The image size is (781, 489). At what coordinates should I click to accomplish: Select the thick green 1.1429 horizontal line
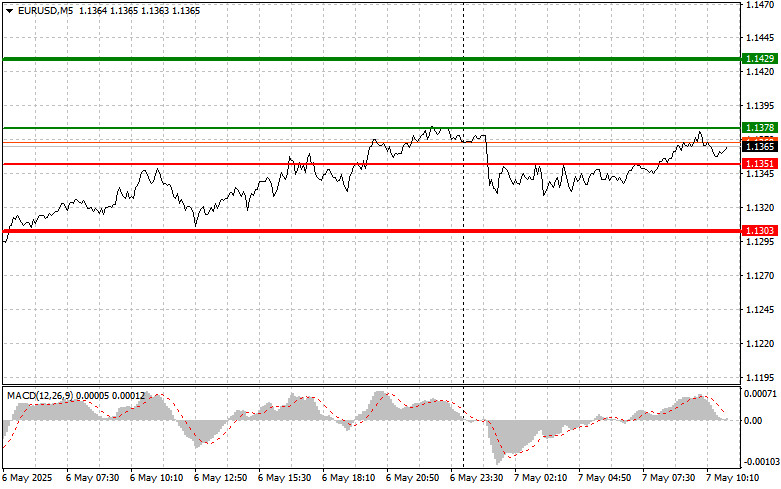tap(372, 59)
